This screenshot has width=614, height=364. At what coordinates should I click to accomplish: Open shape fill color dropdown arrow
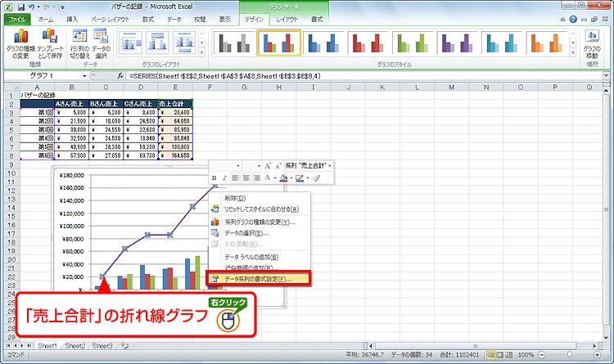[291, 178]
